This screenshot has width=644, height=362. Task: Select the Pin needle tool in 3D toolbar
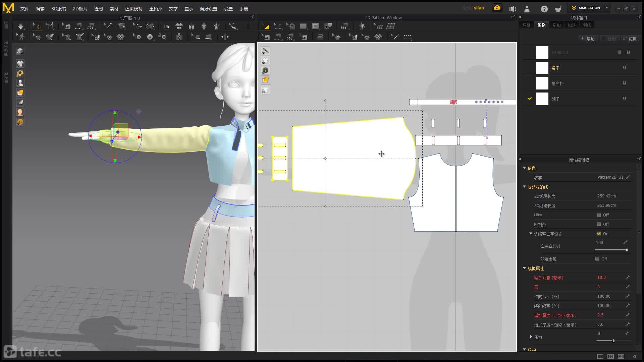tap(108, 26)
